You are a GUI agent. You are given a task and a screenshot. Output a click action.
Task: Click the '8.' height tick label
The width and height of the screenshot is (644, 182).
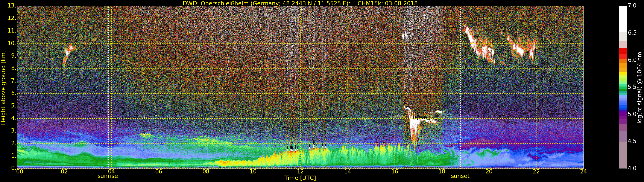pos(14,68)
